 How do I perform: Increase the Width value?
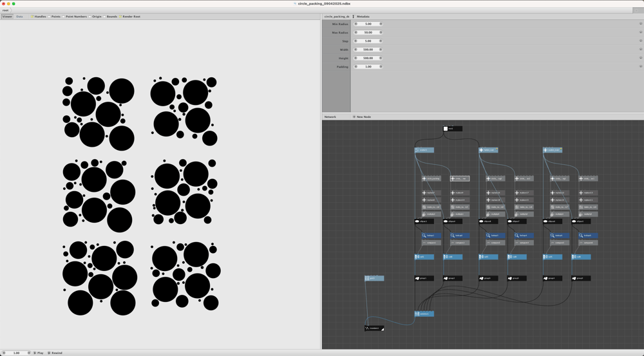coord(381,50)
